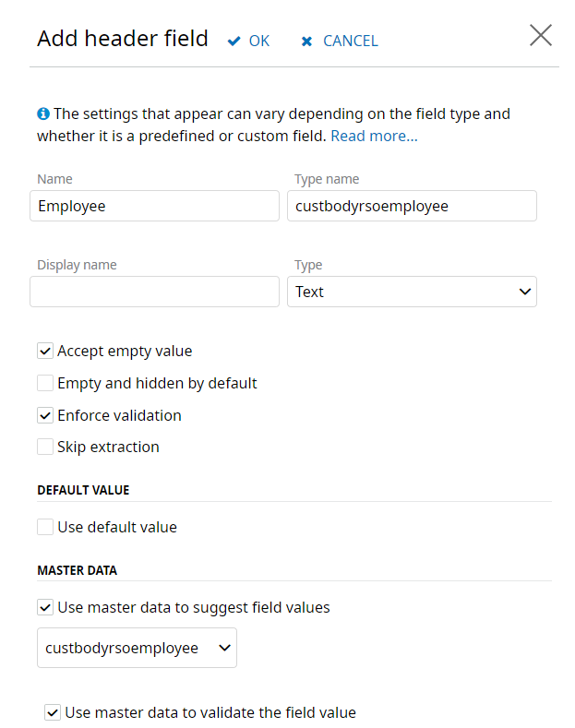The image size is (575, 728).
Task: Click the OK checkmark icon
Action: point(234,41)
